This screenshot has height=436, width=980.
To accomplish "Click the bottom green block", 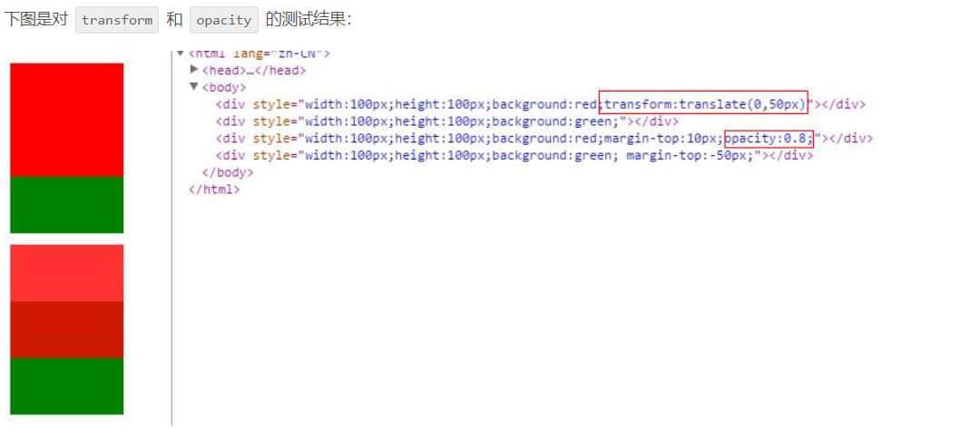I will coord(67,386).
